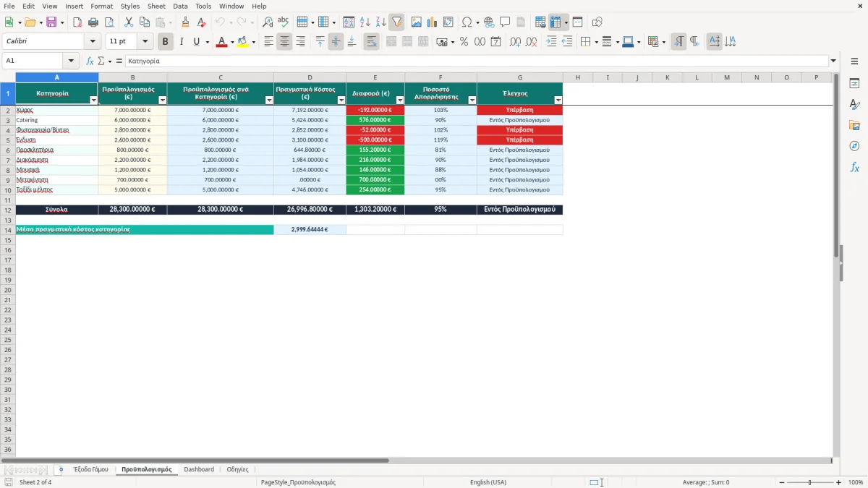
Task: Open the font name dropdown list
Action: [93, 42]
